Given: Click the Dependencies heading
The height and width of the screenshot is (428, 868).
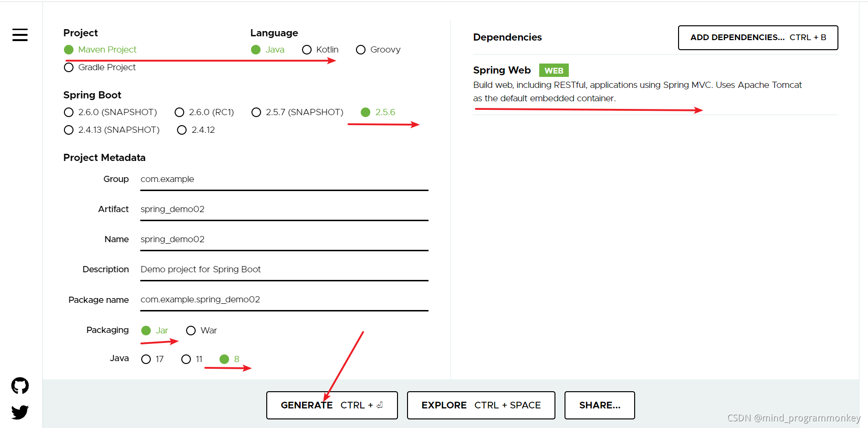Looking at the screenshot, I should point(507,37).
